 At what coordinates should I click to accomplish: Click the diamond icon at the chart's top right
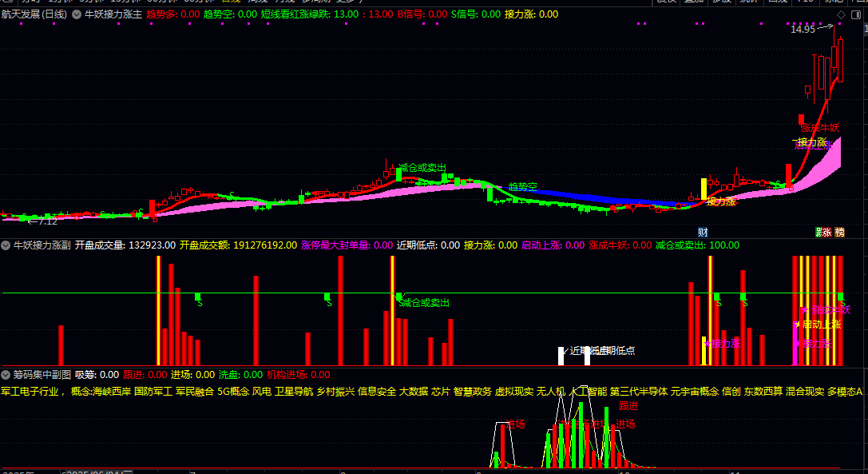click(841, 15)
